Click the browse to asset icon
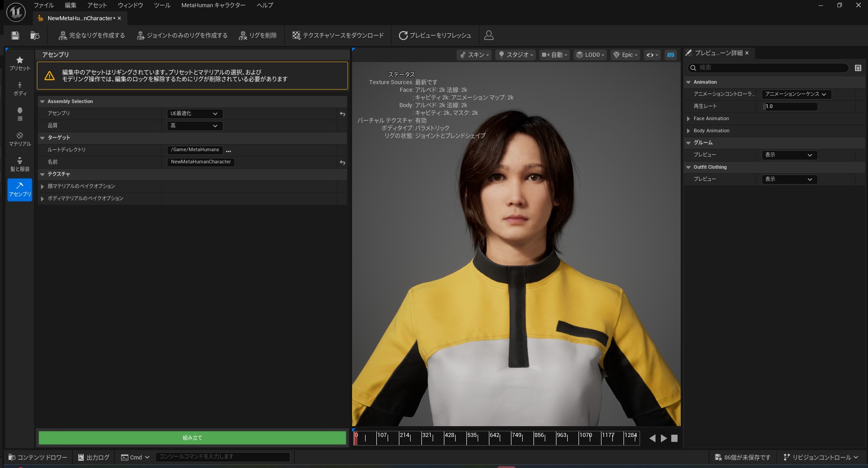868x468 pixels. 35,36
